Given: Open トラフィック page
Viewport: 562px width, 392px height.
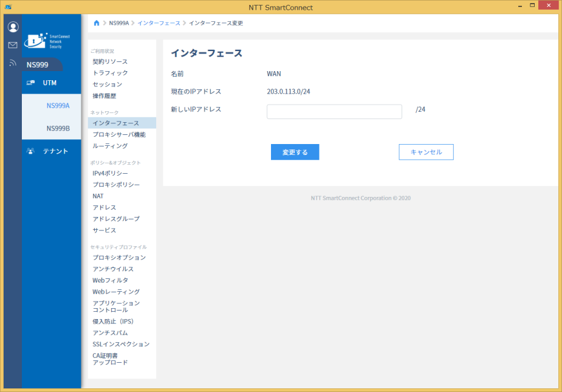Looking at the screenshot, I should pos(110,73).
